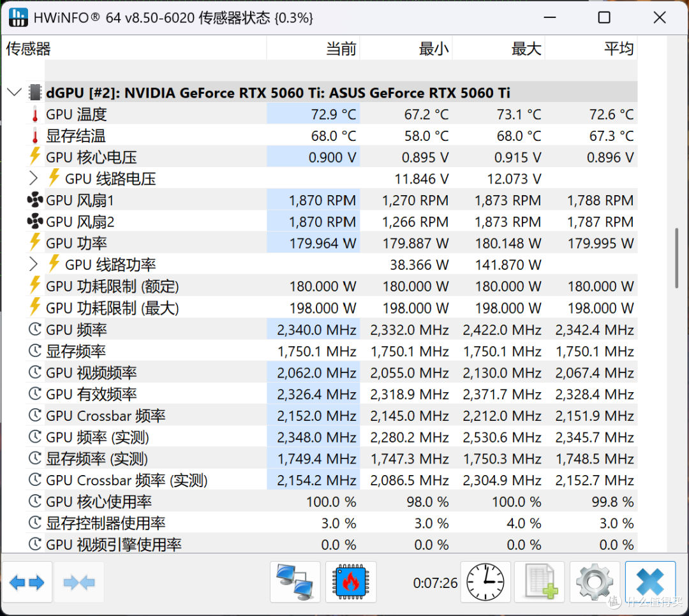The height and width of the screenshot is (616, 689).
Task: Click the expand layout arrows button
Action: (27, 583)
